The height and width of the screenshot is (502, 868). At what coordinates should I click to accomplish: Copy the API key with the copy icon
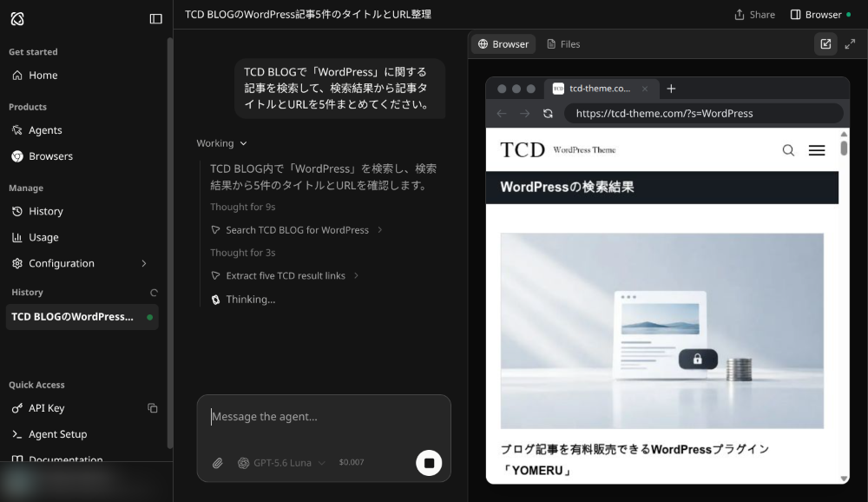[x=153, y=408]
